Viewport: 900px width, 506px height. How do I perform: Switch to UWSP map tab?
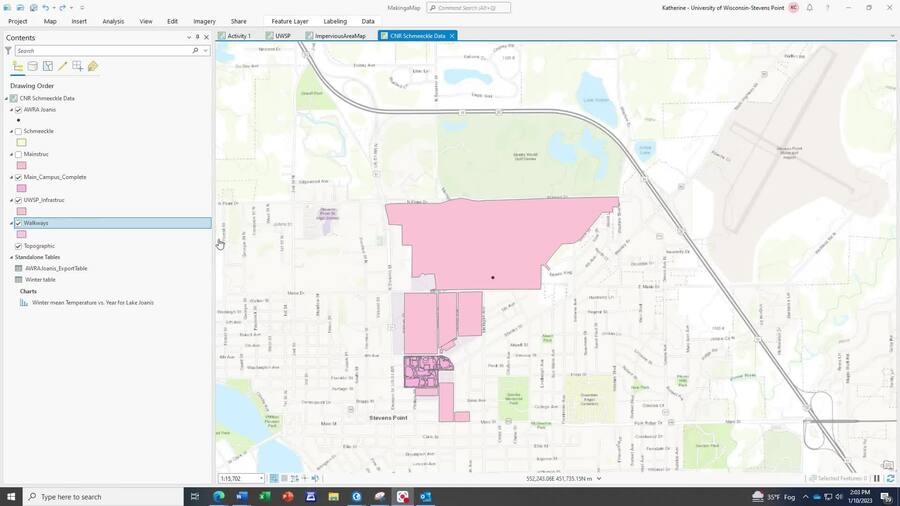278,36
